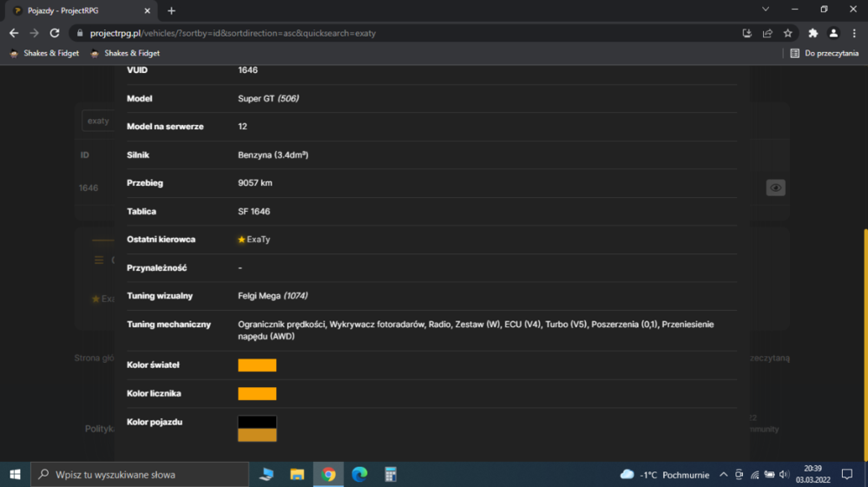Close the Pojazdy - ProjectRPG tab

click(148, 10)
